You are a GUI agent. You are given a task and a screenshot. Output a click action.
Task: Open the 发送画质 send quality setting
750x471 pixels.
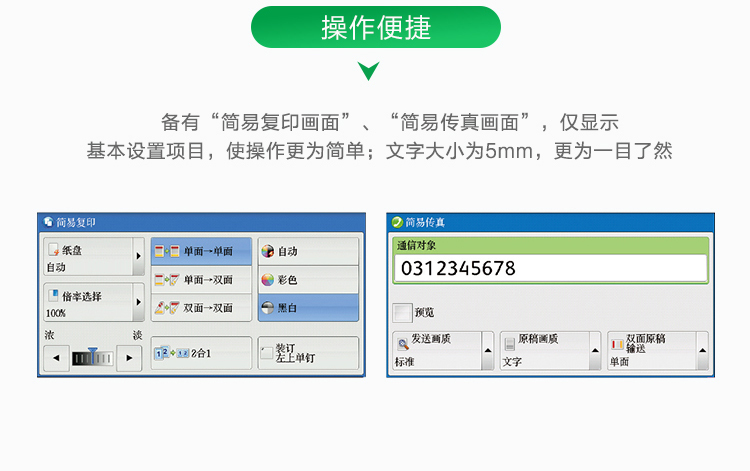[x=437, y=351]
